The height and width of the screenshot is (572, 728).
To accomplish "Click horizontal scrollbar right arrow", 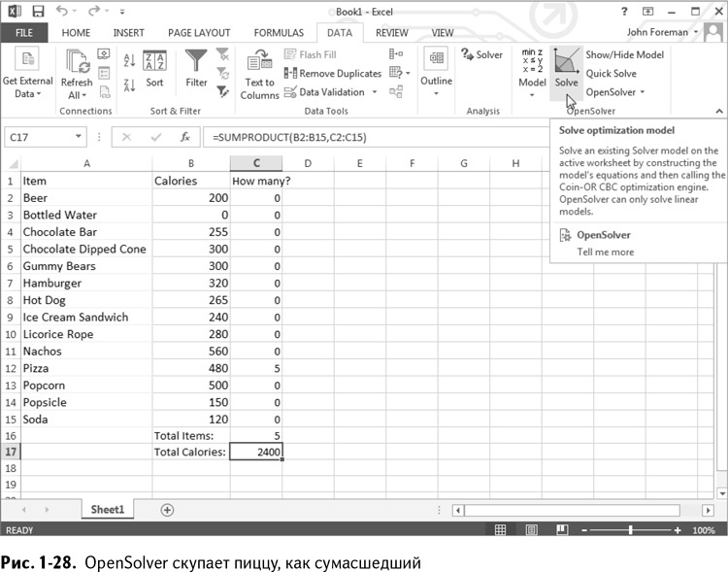I will tap(708, 510).
